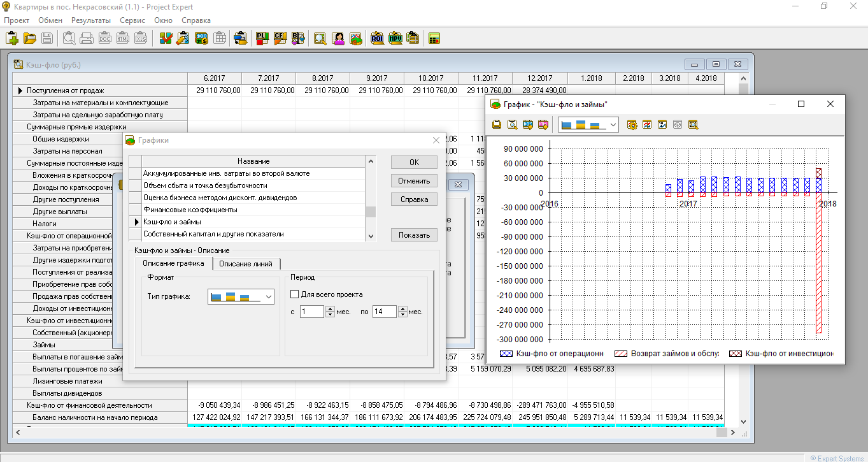Switch to the 'Описание графика' tab
Viewport: 868px width, 462px height.
pyautogui.click(x=173, y=263)
